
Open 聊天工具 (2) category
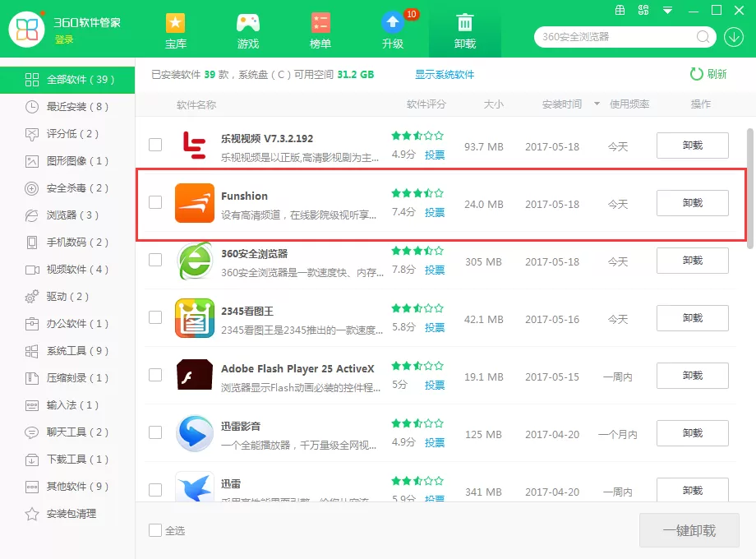click(x=67, y=432)
